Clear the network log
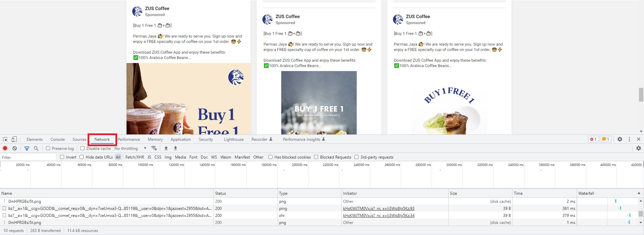 pos(14,148)
